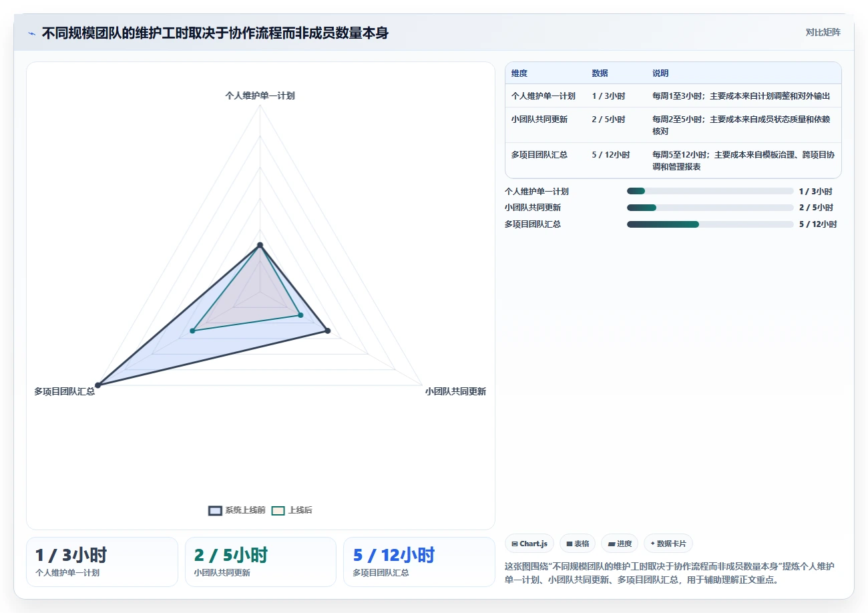
Task: Click the progress bar for 个人维护单一计划
Action: pos(710,191)
